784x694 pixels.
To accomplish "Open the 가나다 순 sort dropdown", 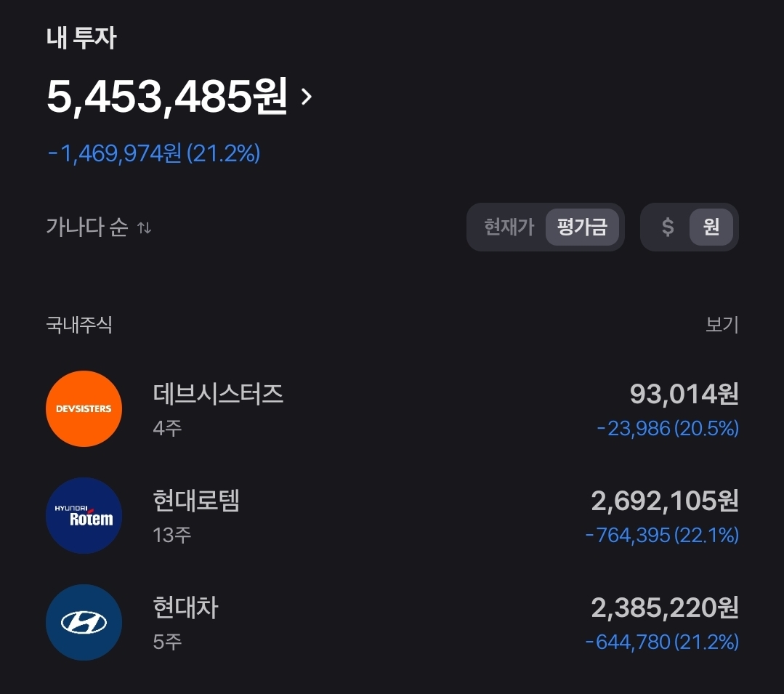I will pos(87,227).
